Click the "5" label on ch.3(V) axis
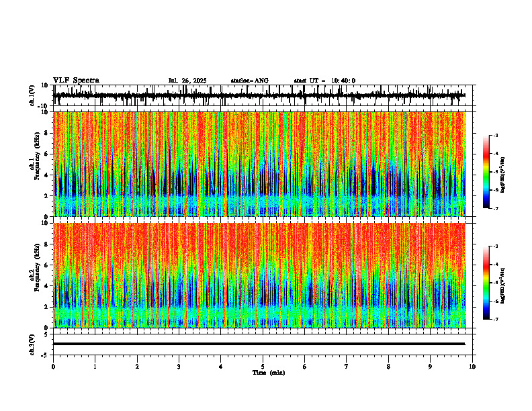532x411 pixels. click(46, 334)
